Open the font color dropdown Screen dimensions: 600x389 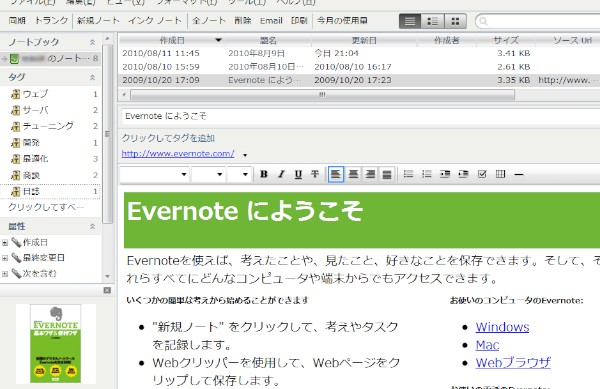click(239, 174)
